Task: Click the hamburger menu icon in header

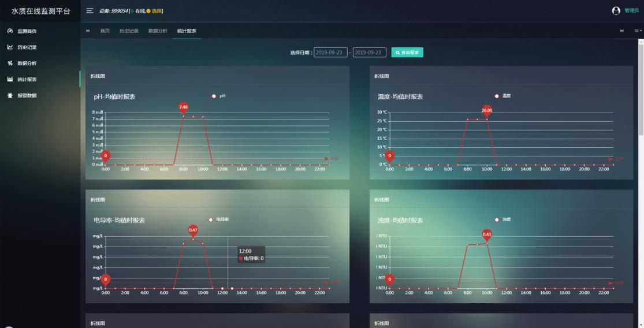Action: click(x=90, y=11)
